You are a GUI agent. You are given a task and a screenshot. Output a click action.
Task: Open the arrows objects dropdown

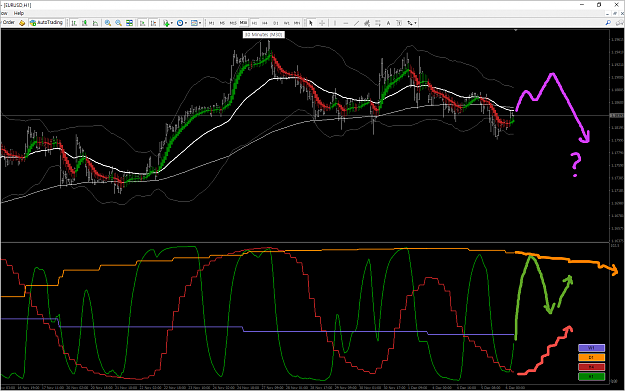pyautogui.click(x=412, y=23)
